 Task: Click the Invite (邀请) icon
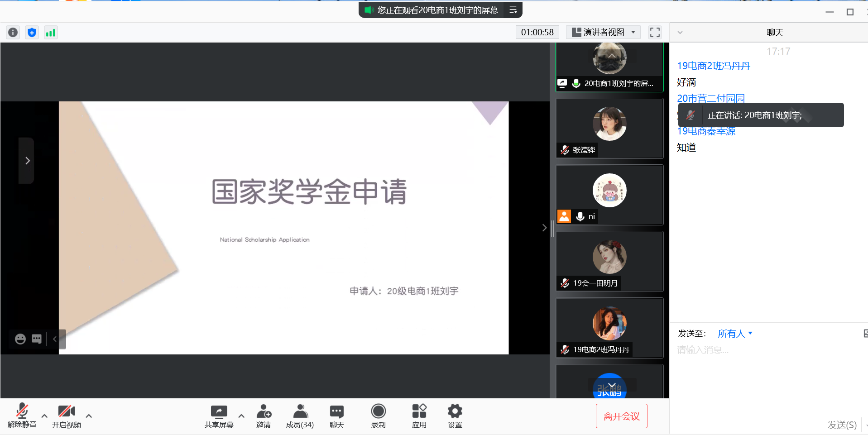264,416
